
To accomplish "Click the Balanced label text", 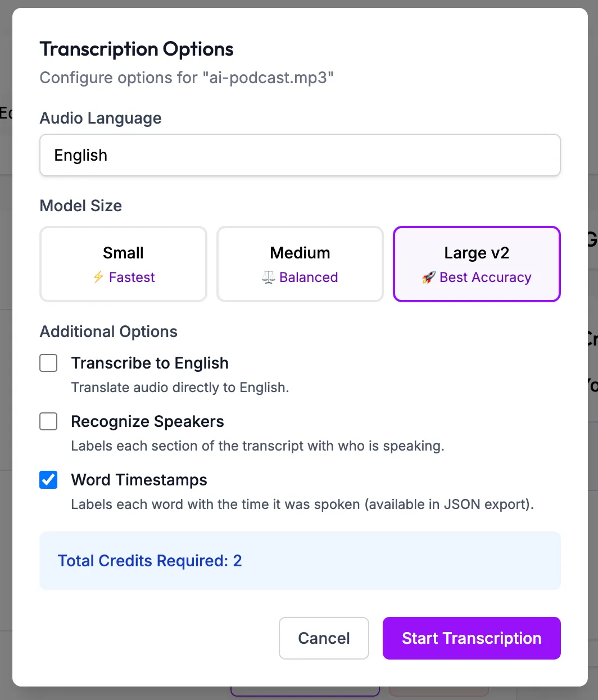I will pyautogui.click(x=308, y=277).
